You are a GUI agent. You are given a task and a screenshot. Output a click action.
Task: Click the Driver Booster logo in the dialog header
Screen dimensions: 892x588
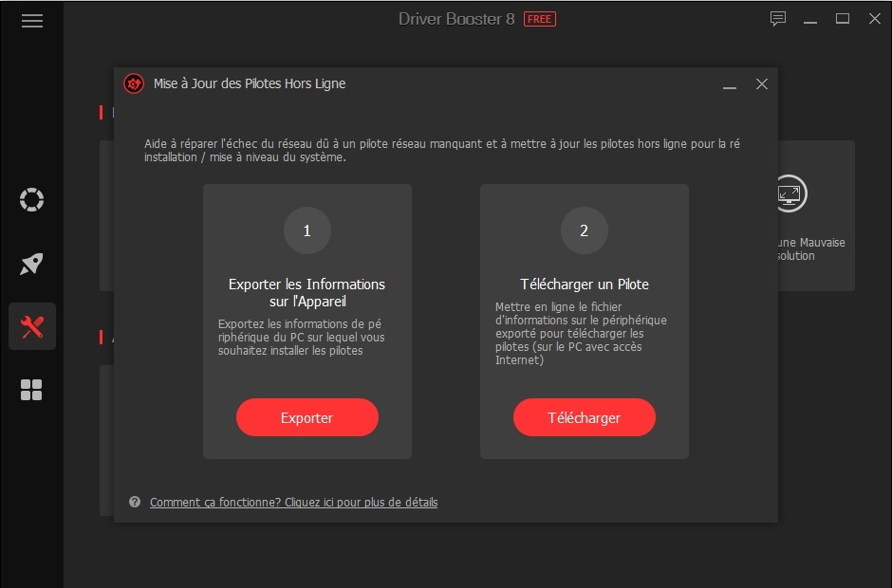click(x=134, y=84)
